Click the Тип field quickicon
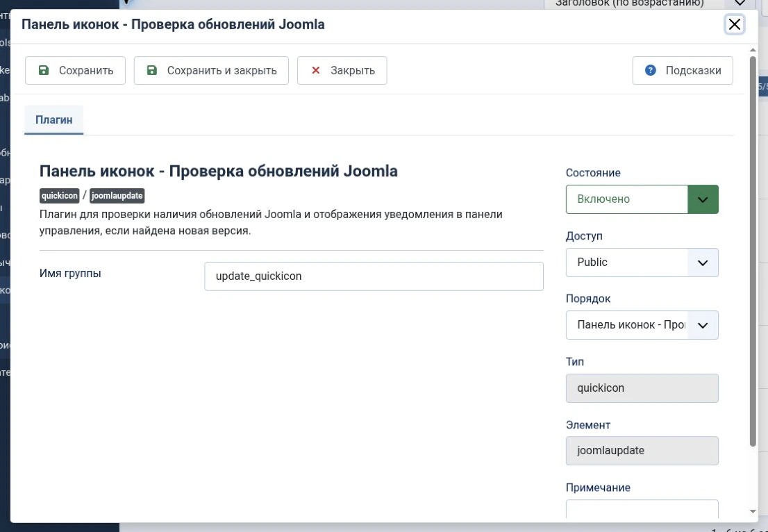Viewport: 768px width, 532px height. [x=642, y=388]
